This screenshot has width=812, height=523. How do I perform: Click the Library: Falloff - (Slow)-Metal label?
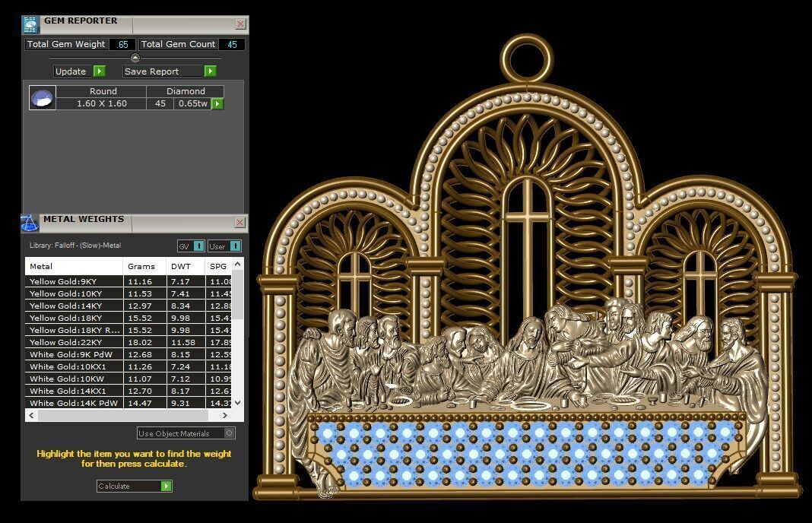75,246
